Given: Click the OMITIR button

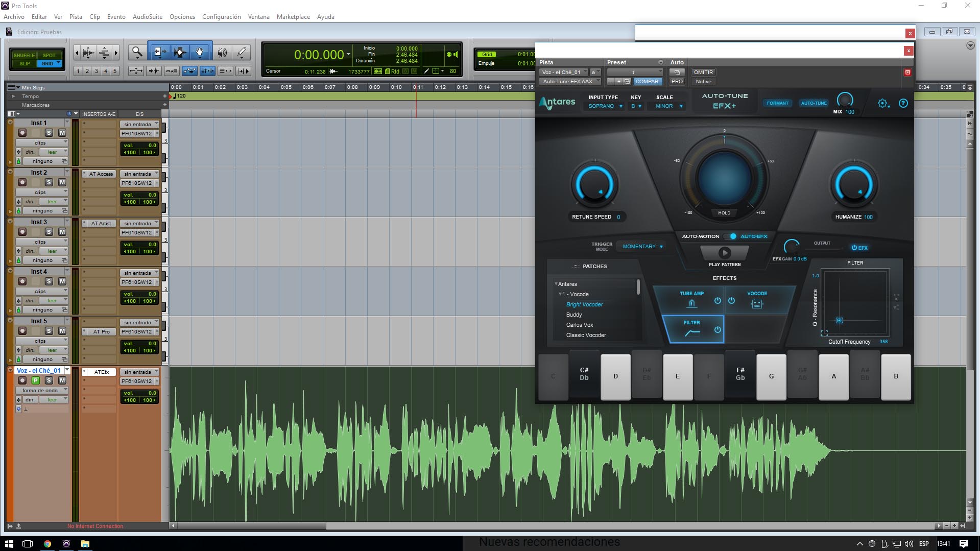Looking at the screenshot, I should 703,72.
